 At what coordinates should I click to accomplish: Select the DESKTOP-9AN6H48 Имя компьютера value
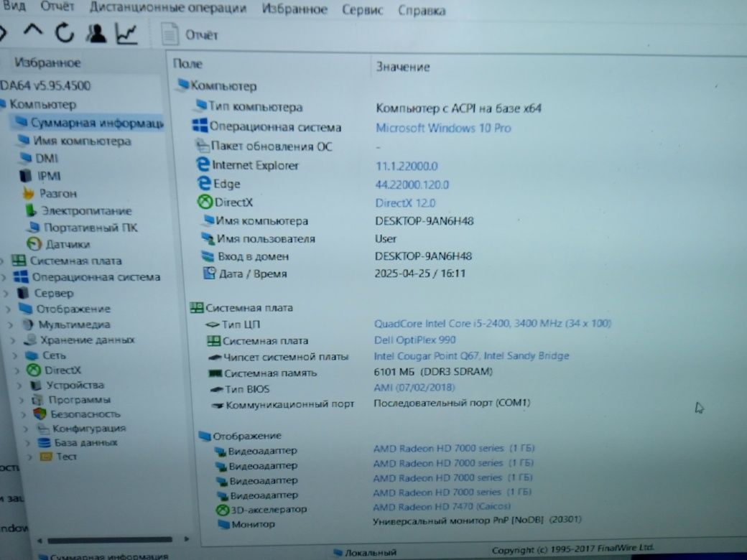pos(424,221)
